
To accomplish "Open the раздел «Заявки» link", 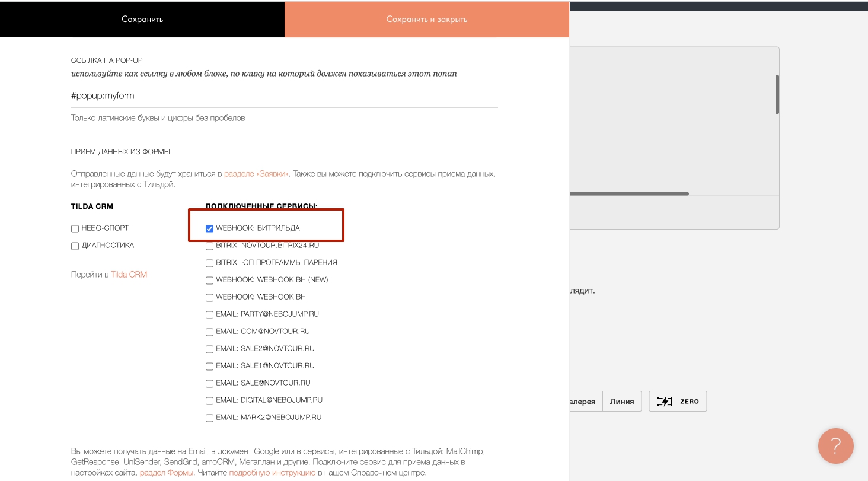I will pos(256,174).
